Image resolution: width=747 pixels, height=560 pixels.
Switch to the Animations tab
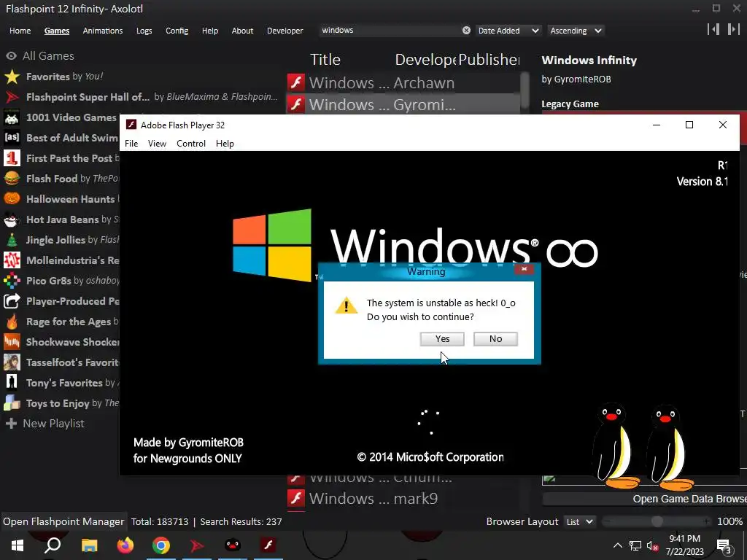(102, 31)
